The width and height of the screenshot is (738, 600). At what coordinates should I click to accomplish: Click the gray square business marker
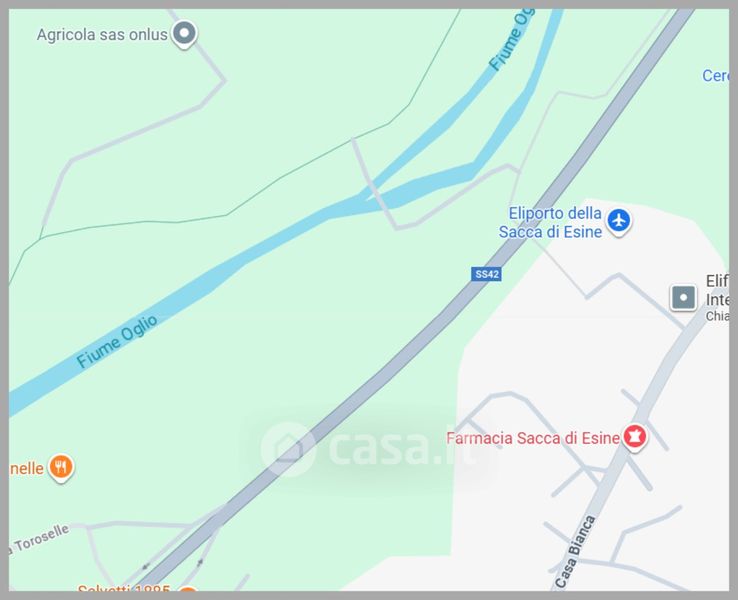683,297
